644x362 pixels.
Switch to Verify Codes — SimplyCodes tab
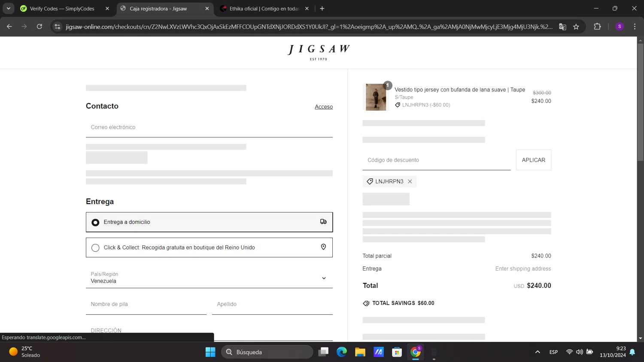click(62, 9)
